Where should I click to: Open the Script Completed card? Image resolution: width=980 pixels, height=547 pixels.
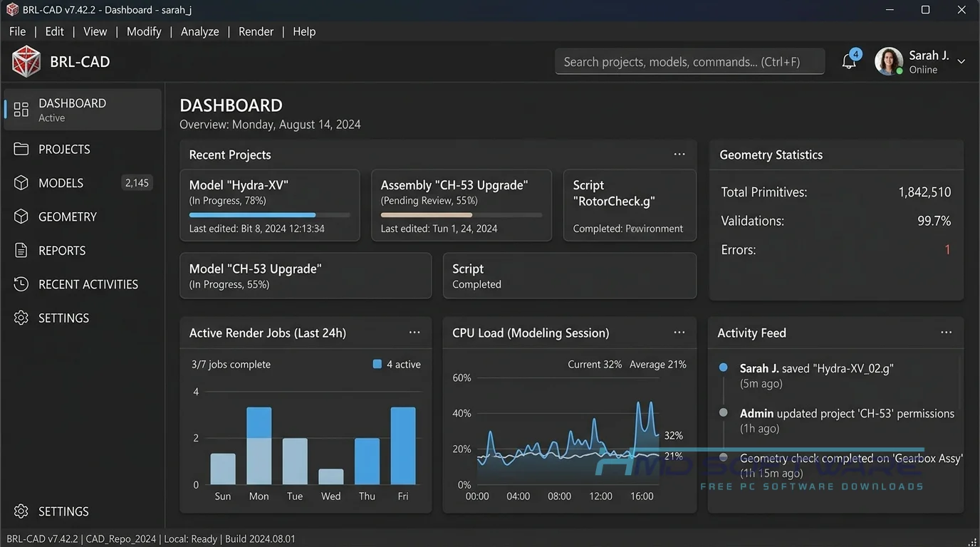[x=570, y=276]
